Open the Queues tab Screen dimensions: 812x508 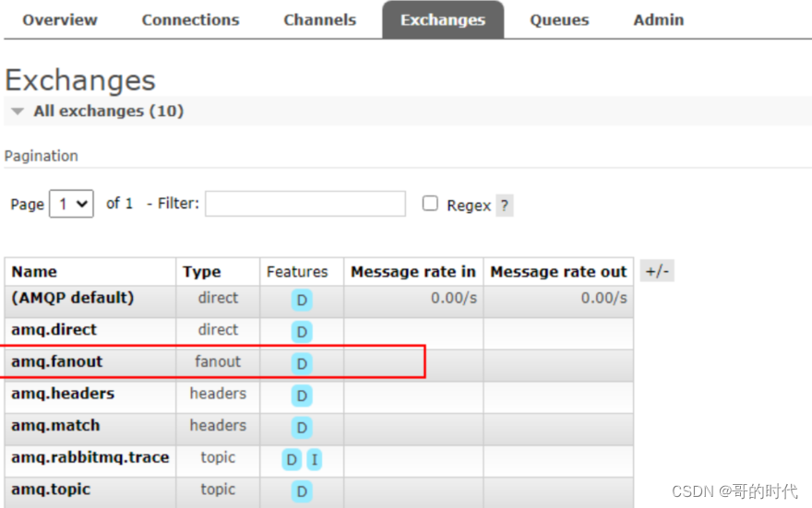coord(559,19)
